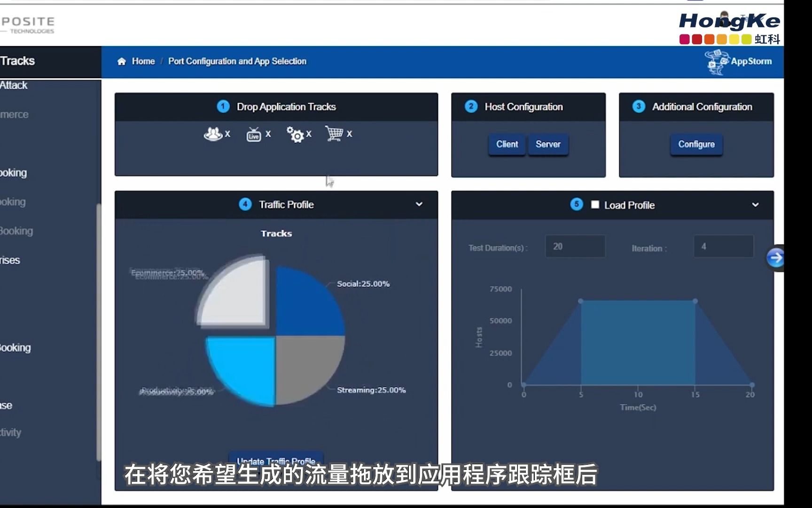Screen dimensions: 812x508
Task: Select the Ecommerce shopping cart icon
Action: 336,134
